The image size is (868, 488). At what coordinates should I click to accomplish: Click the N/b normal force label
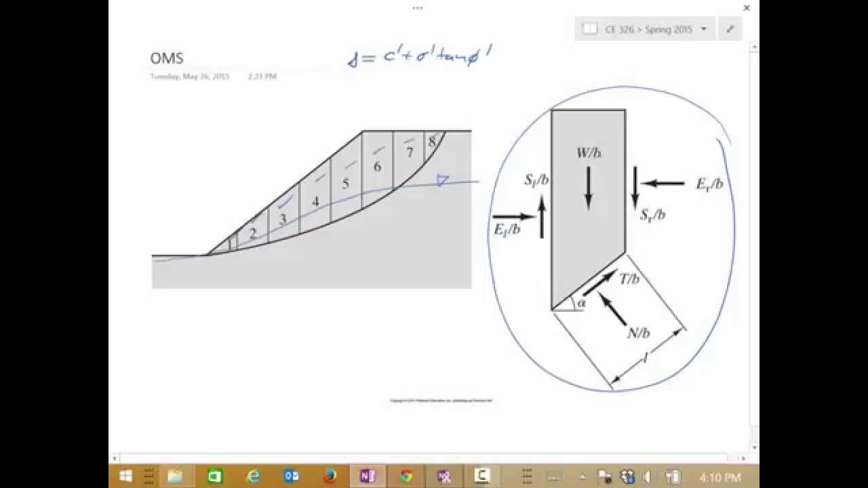[x=638, y=332]
